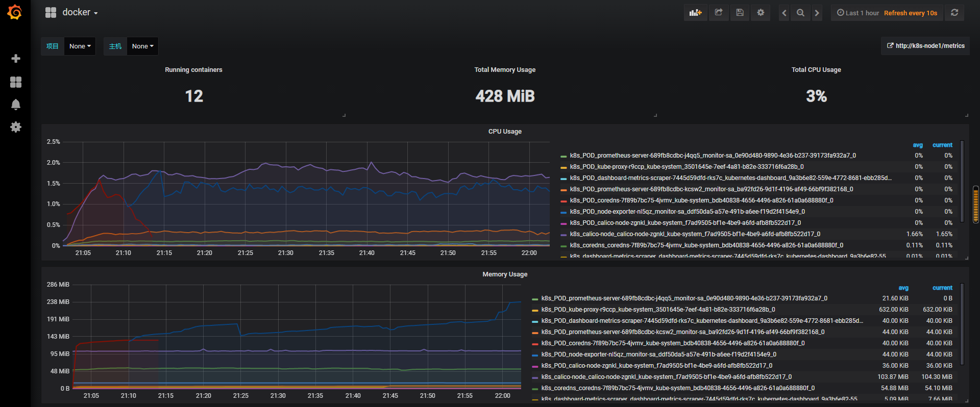Click the 1.65% current CPU value
Image resolution: width=980 pixels, height=407 pixels.
(x=944, y=234)
